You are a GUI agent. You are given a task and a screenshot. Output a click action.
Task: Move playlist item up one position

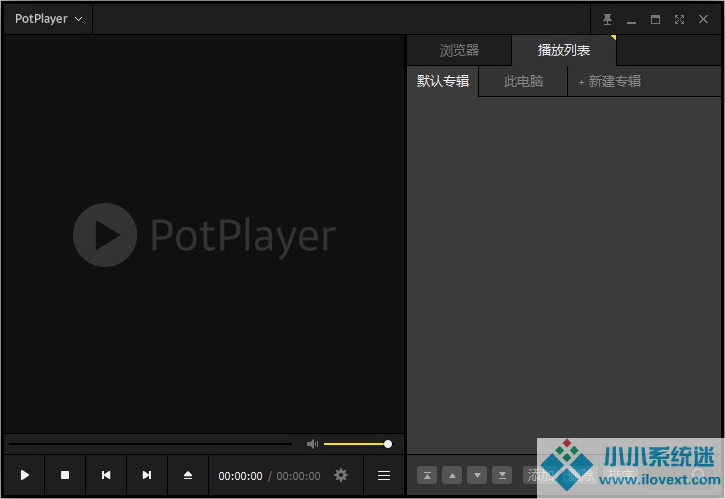(452, 475)
